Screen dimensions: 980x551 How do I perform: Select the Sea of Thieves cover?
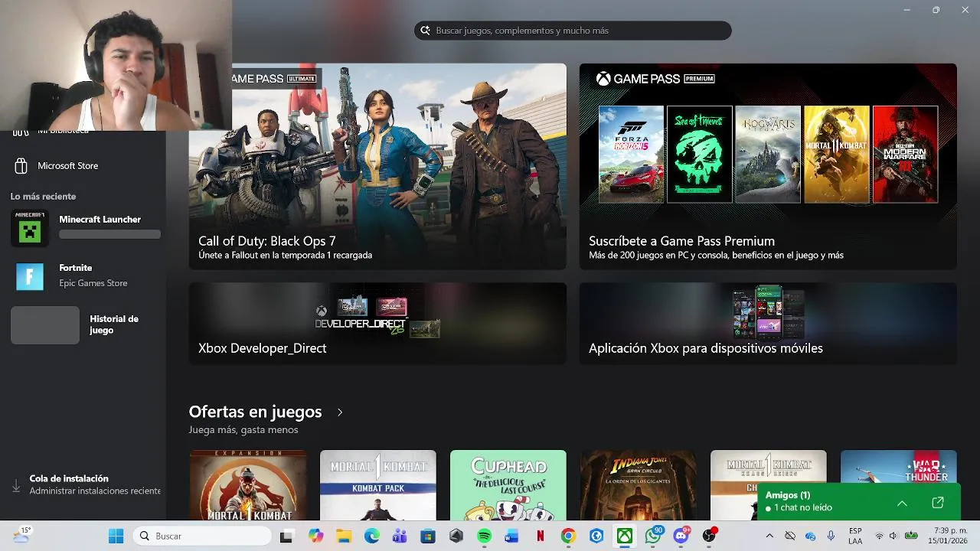(700, 155)
